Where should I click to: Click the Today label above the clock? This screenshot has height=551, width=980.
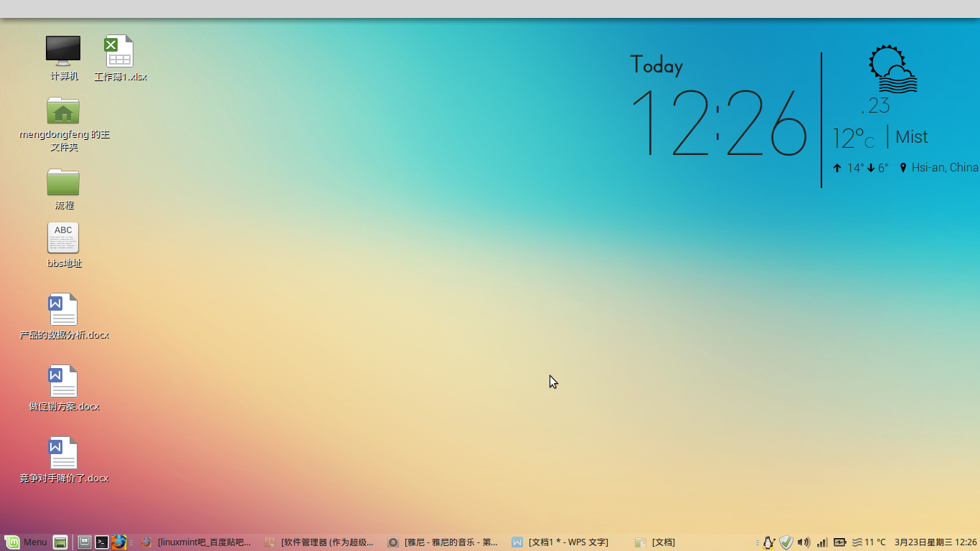pyautogui.click(x=656, y=66)
